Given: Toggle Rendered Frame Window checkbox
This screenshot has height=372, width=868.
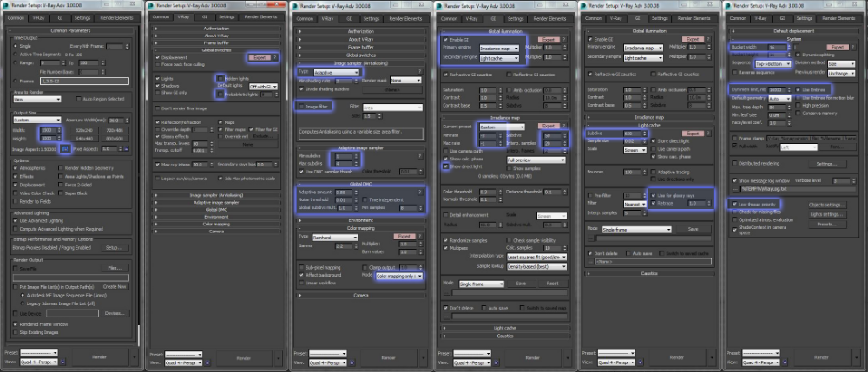Looking at the screenshot, I should pyautogui.click(x=16, y=324).
